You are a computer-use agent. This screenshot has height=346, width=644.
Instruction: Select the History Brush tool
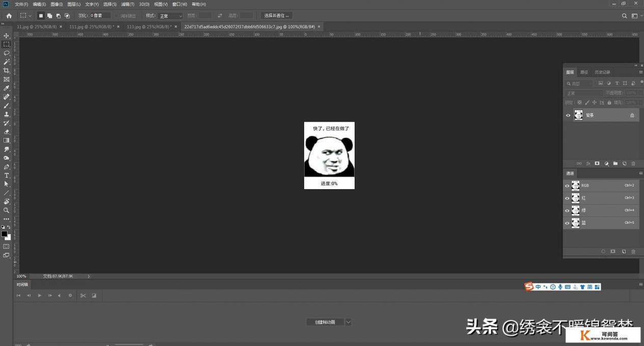click(6, 123)
